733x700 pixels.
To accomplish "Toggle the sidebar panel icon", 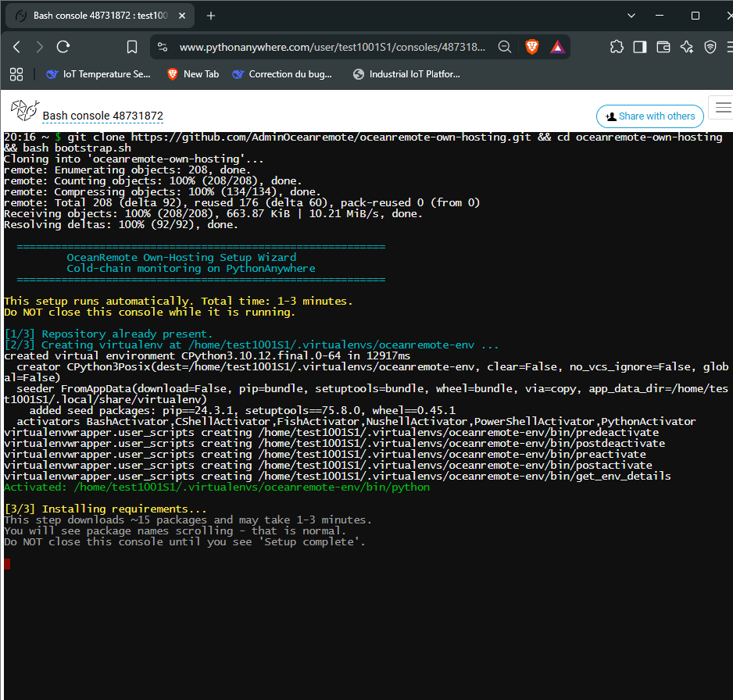I will coord(640,47).
